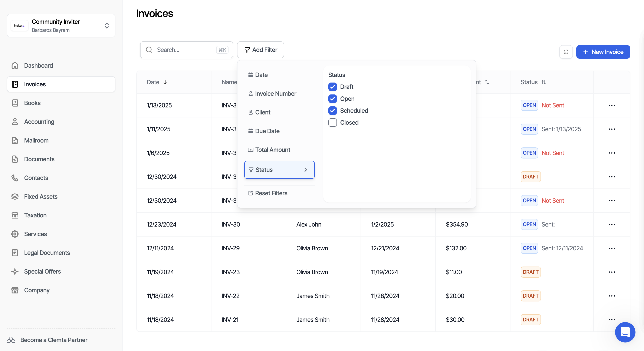This screenshot has width=644, height=351.
Task: Open actions menu for INV-29 row
Action: click(612, 248)
